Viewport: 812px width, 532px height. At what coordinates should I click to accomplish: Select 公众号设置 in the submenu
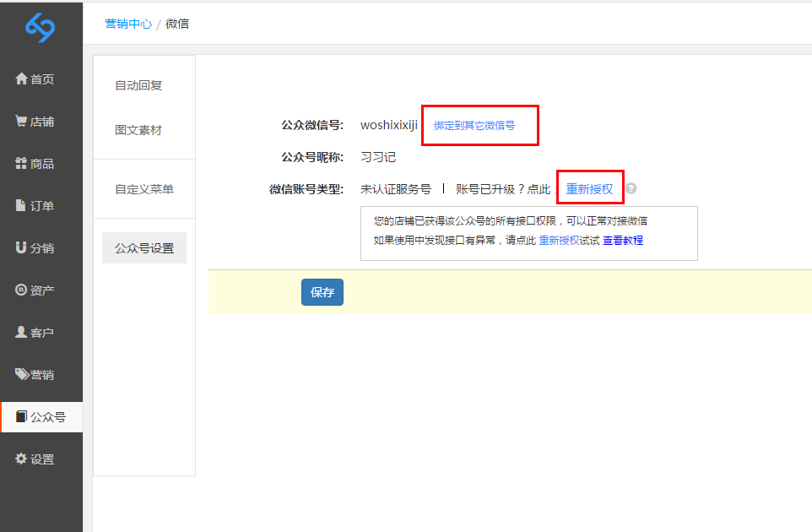pyautogui.click(x=144, y=248)
